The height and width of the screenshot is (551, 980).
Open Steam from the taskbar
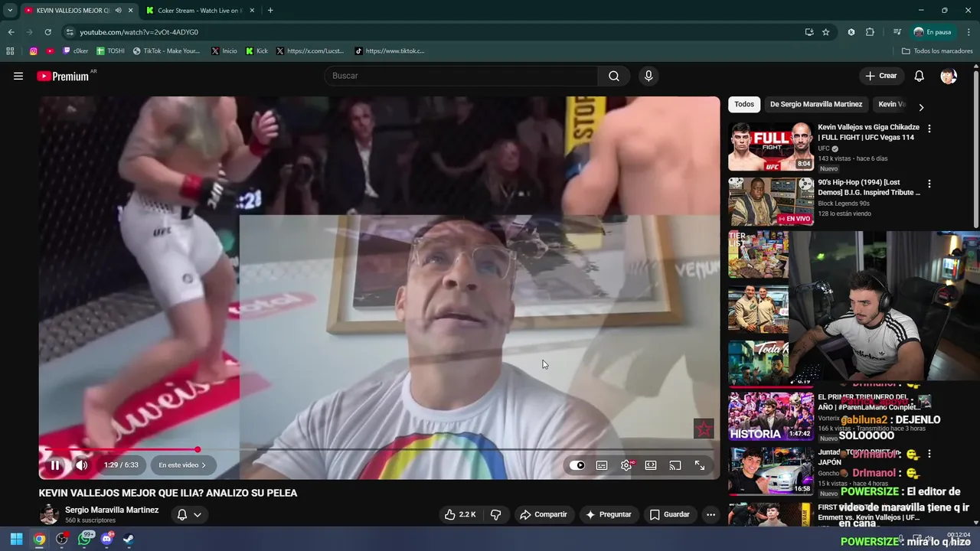point(129,539)
